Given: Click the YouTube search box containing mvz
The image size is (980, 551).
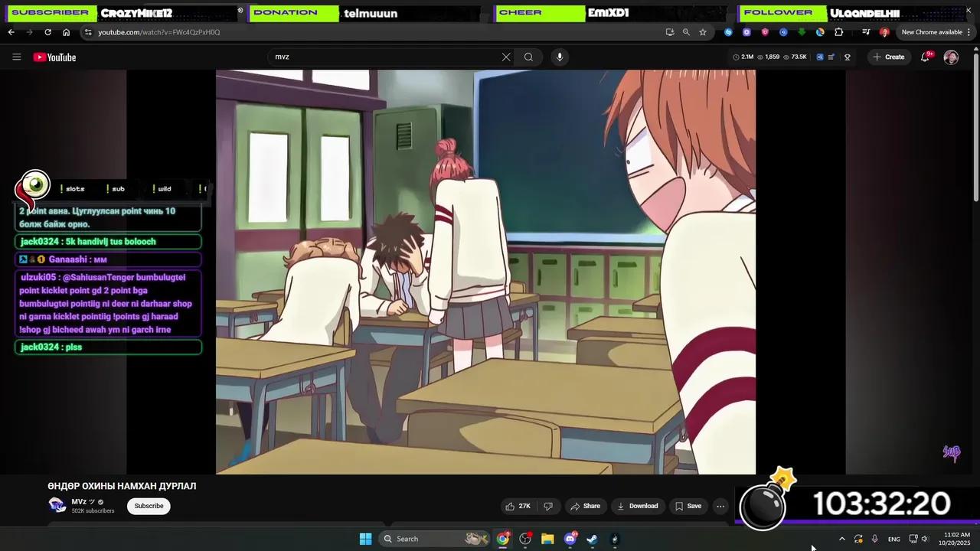Looking at the screenshot, I should coord(383,57).
